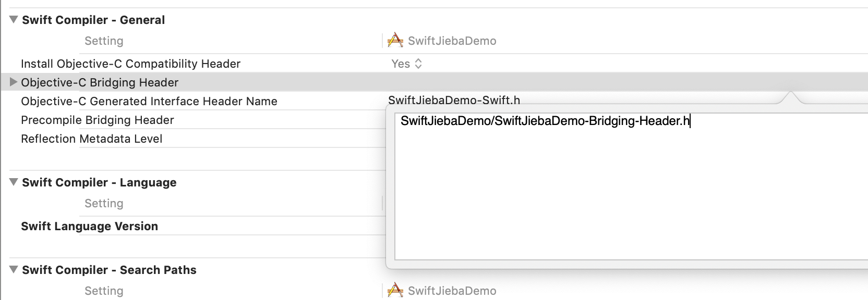Select Objective-C Generated Interface Header Name row
The width and height of the screenshot is (868, 300).
click(149, 101)
